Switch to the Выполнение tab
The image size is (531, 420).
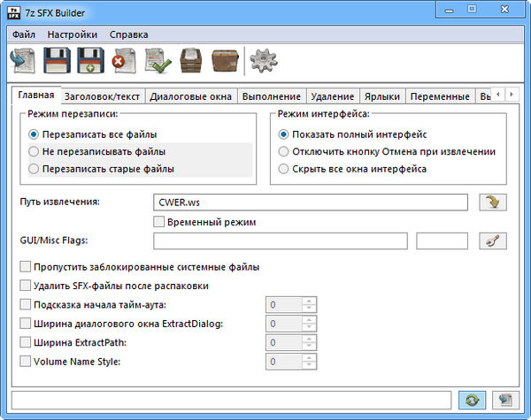pos(272,96)
